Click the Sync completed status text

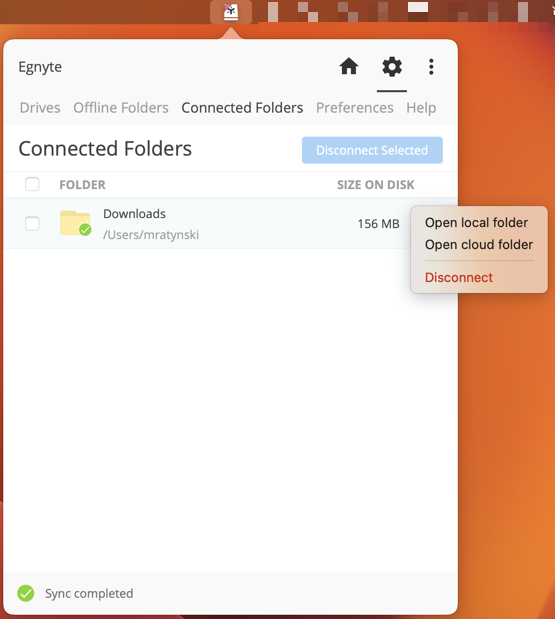tap(89, 594)
